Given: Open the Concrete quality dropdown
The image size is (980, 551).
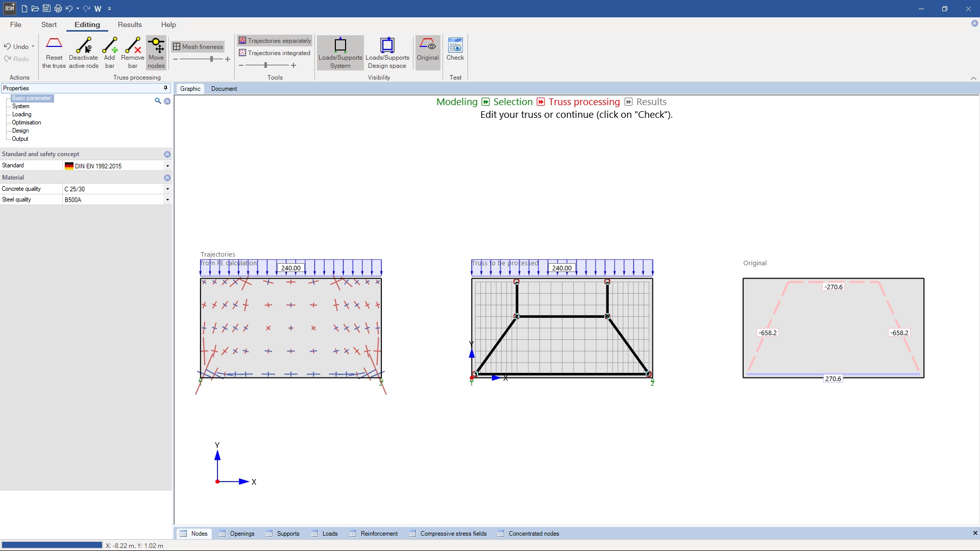Looking at the screenshot, I should pos(167,189).
